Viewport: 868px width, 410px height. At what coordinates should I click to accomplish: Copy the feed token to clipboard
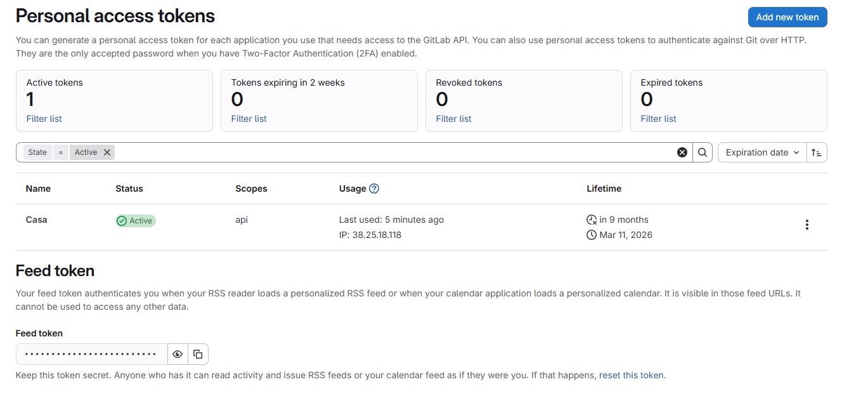pyautogui.click(x=198, y=354)
